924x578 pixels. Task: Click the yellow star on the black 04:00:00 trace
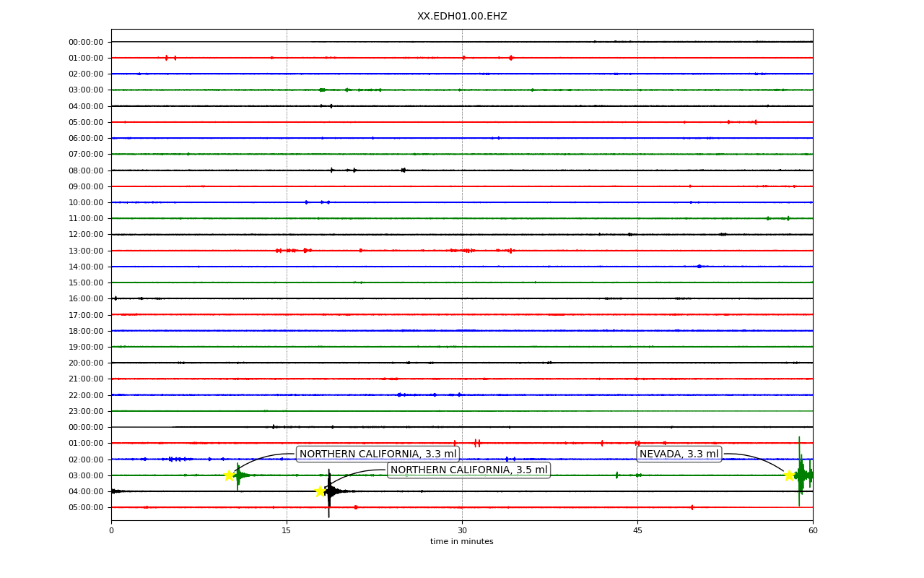click(x=320, y=491)
